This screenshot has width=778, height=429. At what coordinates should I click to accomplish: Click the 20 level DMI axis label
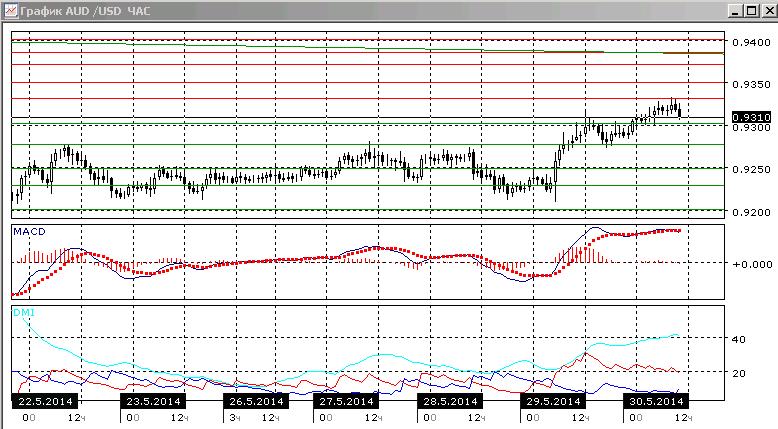click(x=739, y=373)
